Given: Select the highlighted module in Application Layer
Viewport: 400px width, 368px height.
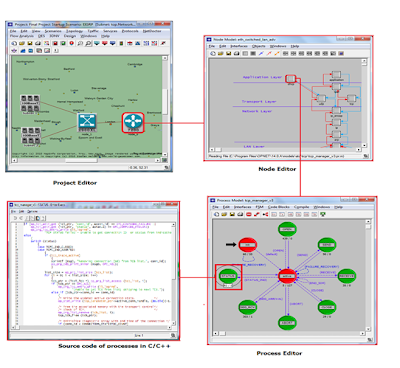Looking at the screenshot, I should [x=291, y=79].
